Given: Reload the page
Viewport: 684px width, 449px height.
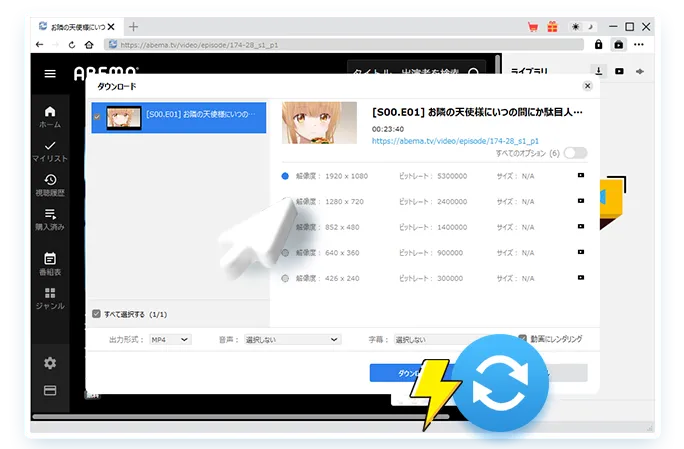Looking at the screenshot, I should coord(72,45).
